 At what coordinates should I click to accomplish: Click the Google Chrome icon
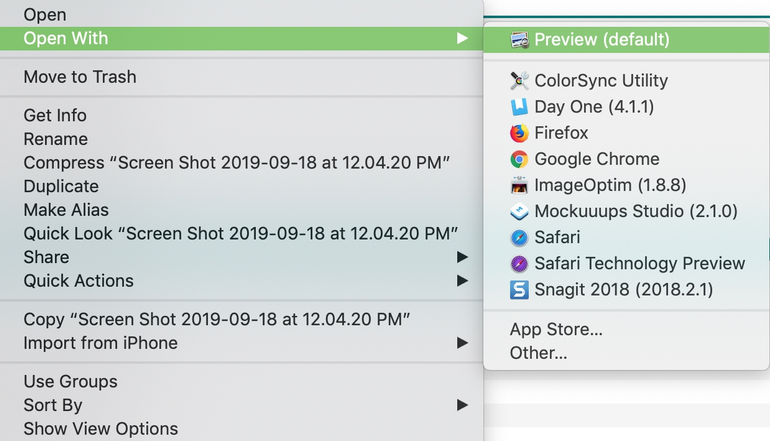coord(519,159)
